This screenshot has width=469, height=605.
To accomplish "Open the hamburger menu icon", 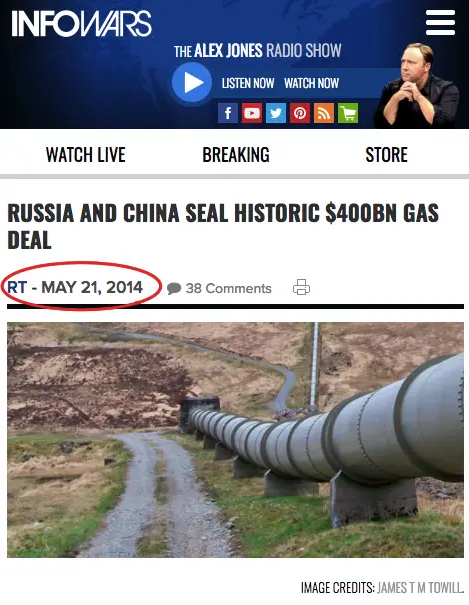I will pyautogui.click(x=440, y=22).
